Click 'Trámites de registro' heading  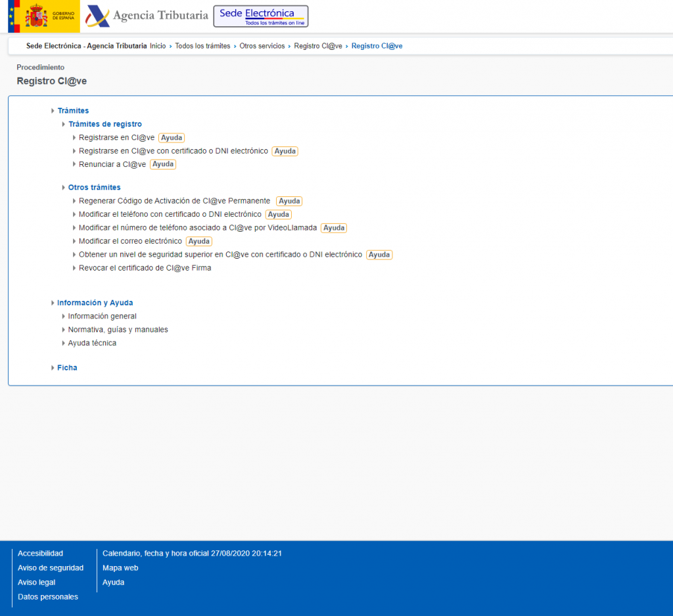[x=105, y=124]
